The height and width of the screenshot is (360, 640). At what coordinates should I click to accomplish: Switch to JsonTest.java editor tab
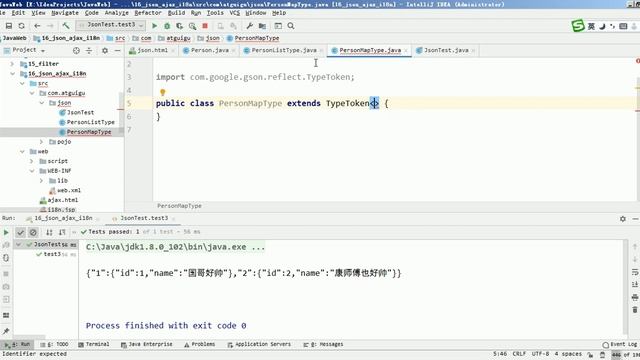445,50
